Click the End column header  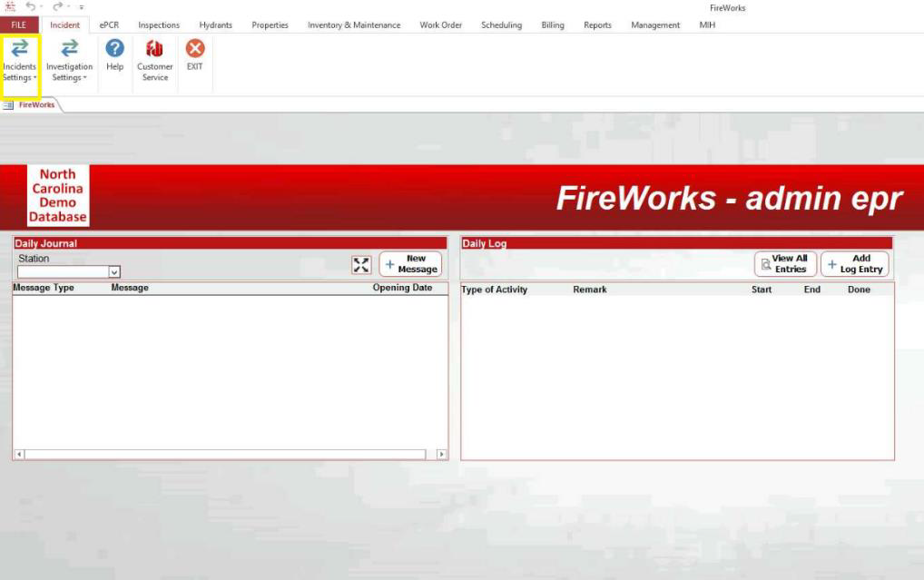812,290
